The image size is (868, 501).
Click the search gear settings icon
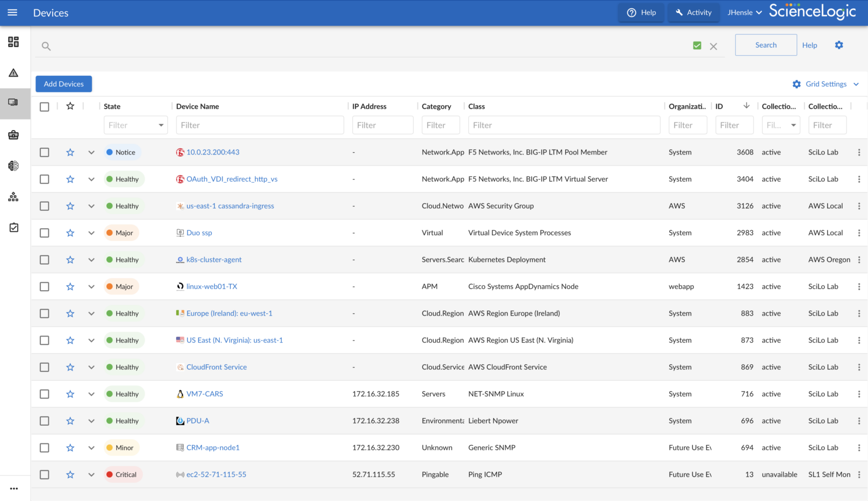(839, 45)
